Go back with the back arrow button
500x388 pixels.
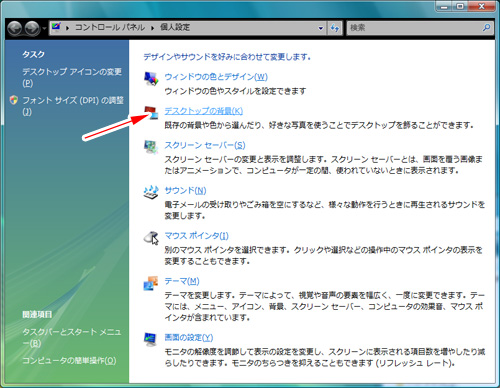click(15, 28)
